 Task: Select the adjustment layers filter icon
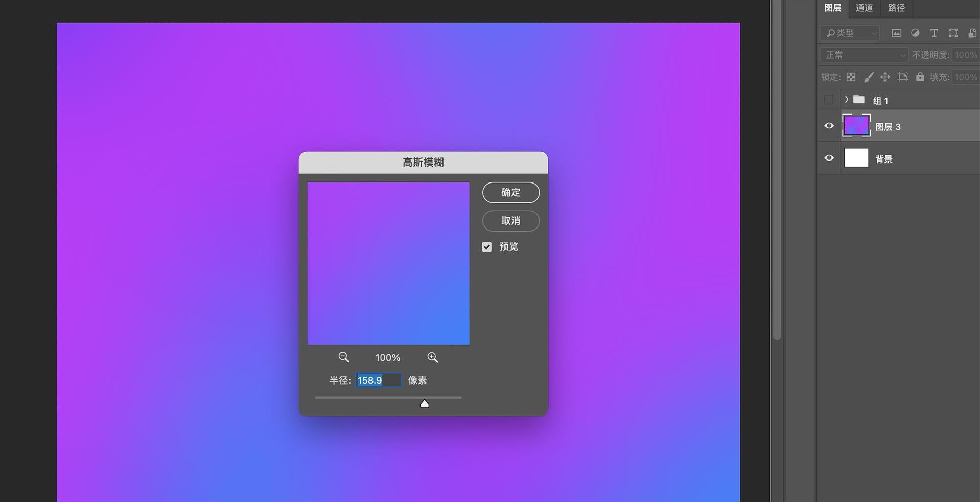(915, 33)
